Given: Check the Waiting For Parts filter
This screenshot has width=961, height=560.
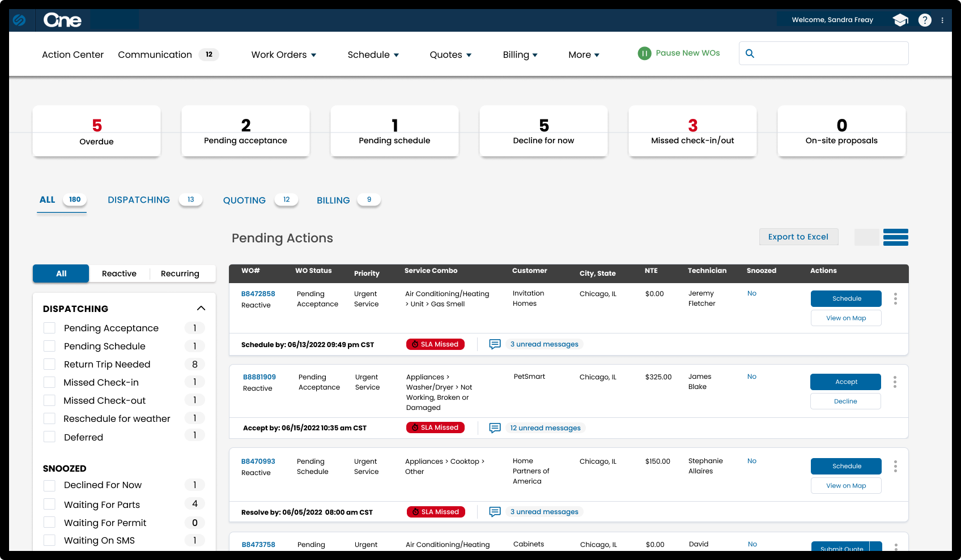Looking at the screenshot, I should tap(50, 504).
